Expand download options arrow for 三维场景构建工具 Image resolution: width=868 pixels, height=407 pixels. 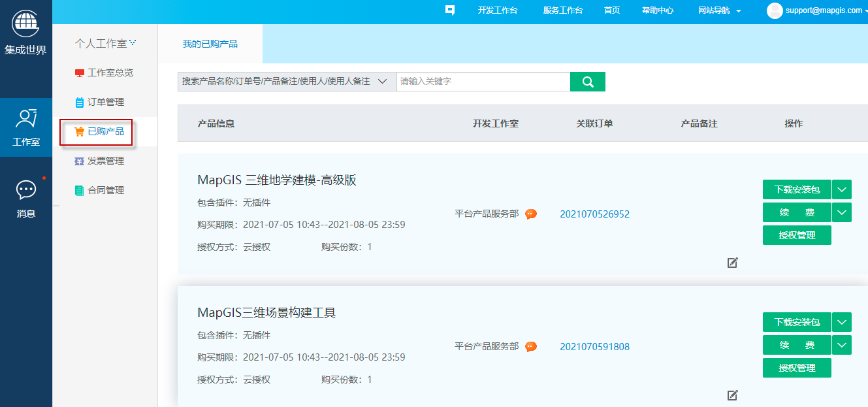[x=842, y=322]
